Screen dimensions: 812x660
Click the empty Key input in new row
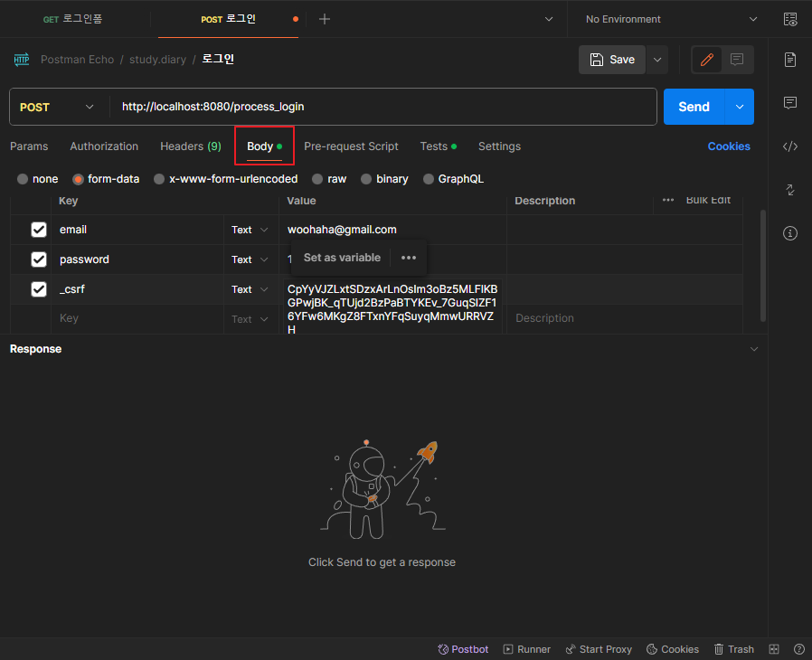[x=137, y=318]
